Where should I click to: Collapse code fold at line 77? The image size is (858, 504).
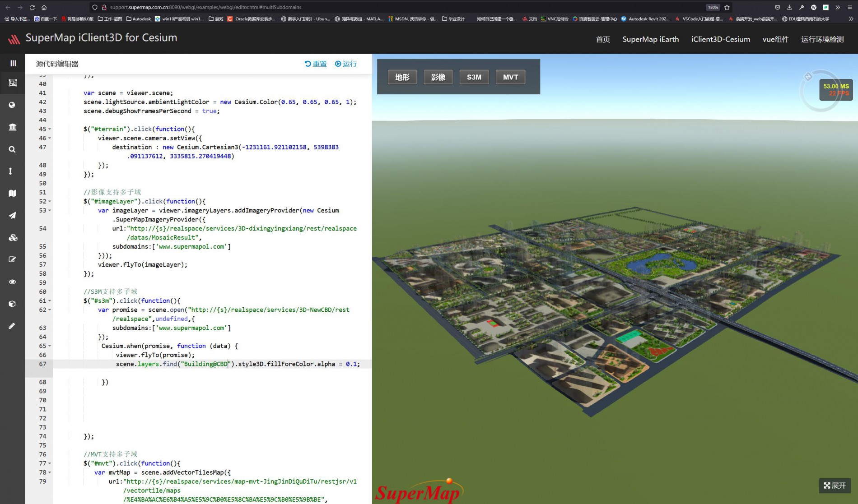(x=50, y=463)
